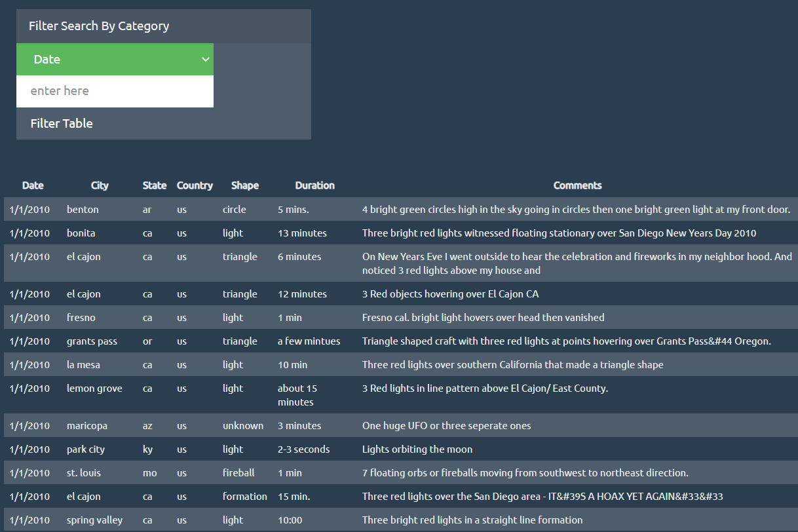
Task: Select the fireball shape cell for st. louis
Action: tap(238, 473)
